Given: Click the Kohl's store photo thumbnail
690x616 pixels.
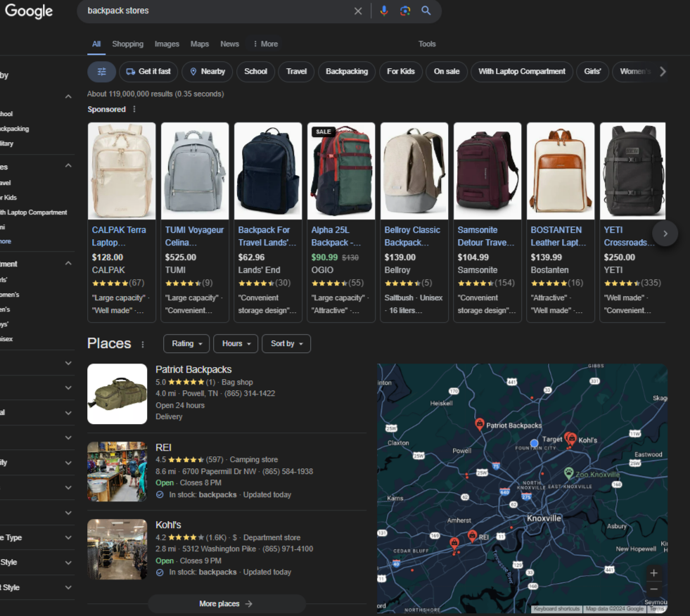Looking at the screenshot, I should 117,549.
